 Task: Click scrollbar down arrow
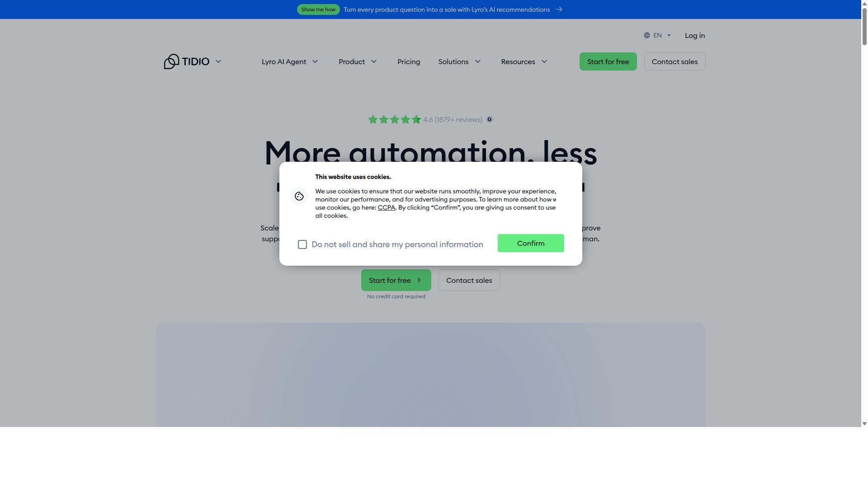pos(864,423)
